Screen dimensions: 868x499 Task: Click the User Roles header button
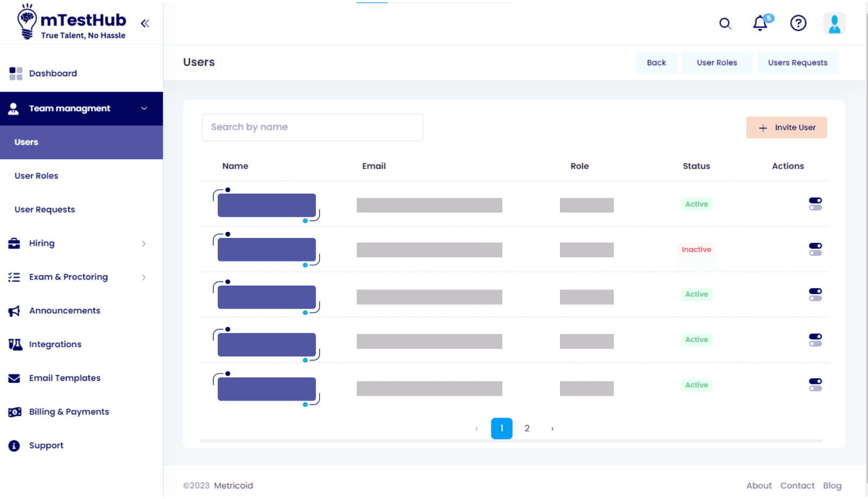[x=717, y=62]
